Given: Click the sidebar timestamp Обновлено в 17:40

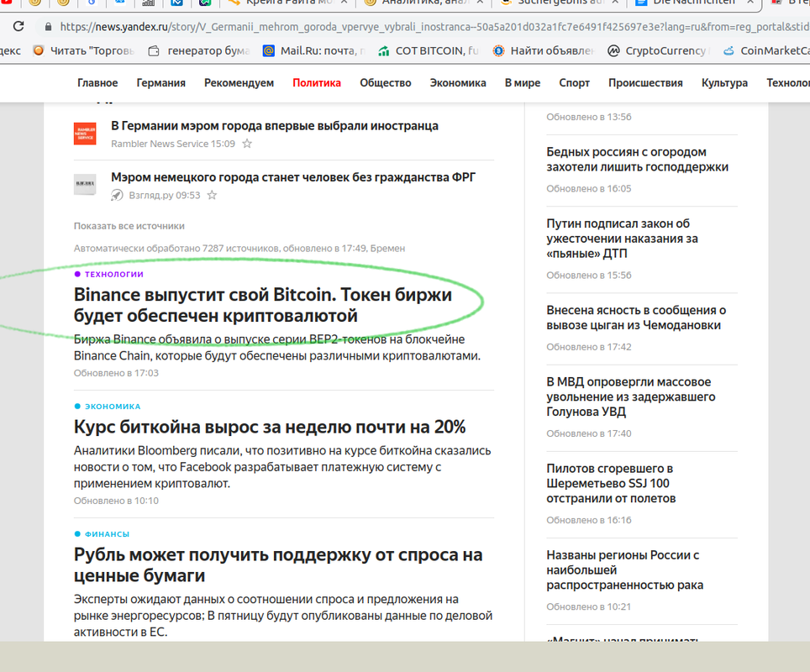Looking at the screenshot, I should click(589, 433).
